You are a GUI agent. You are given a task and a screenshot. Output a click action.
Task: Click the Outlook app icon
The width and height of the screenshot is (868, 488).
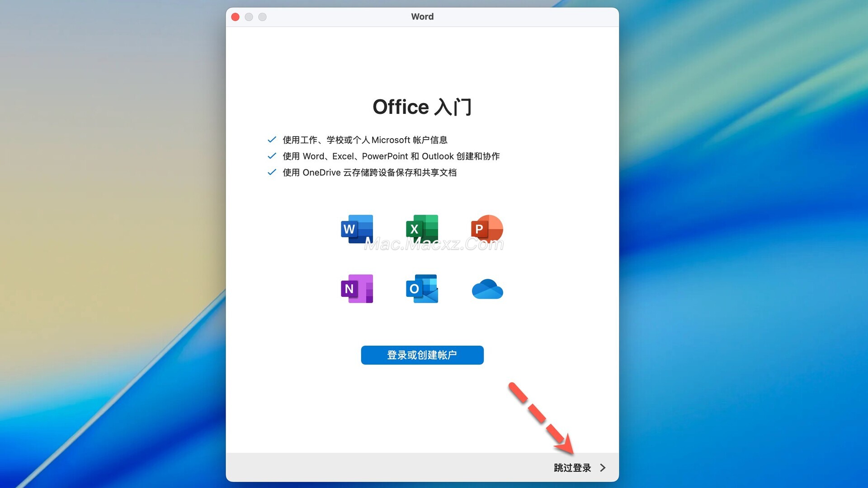(422, 289)
